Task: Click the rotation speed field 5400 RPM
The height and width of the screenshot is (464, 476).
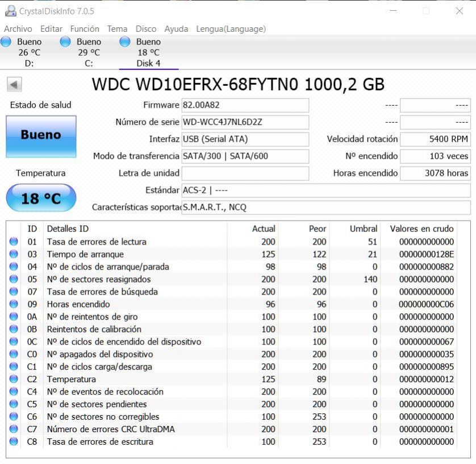Action: coord(435,139)
